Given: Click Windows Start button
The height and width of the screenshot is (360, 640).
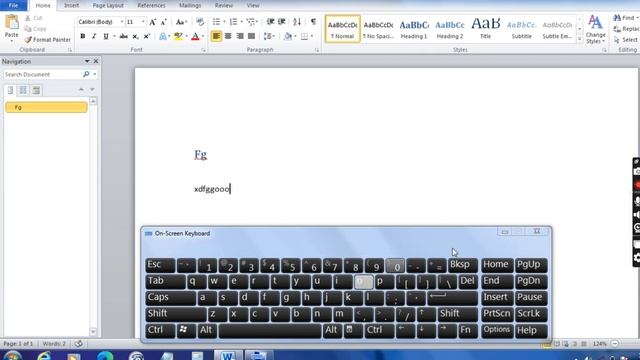Looking at the screenshot, I should 12,356.
